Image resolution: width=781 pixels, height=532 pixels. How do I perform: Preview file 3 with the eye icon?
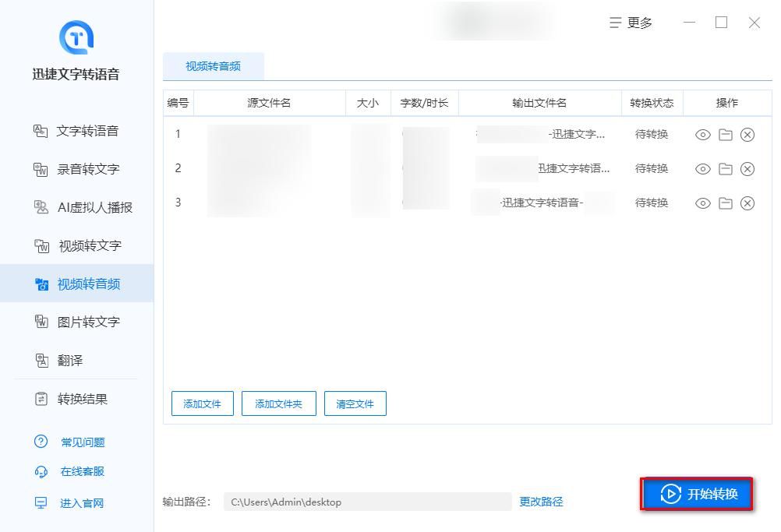(x=703, y=203)
